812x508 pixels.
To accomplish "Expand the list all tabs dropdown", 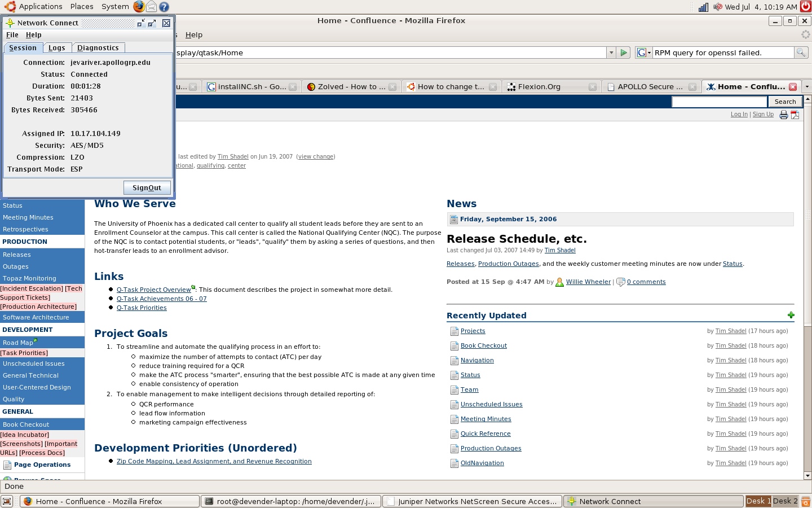I will pyautogui.click(x=807, y=86).
